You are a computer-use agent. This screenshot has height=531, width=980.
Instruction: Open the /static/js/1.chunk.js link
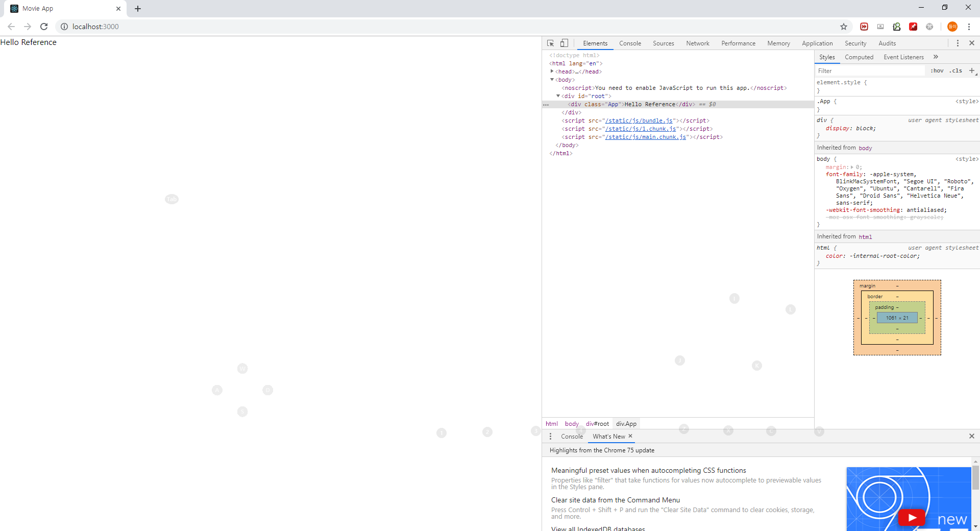[x=641, y=129]
